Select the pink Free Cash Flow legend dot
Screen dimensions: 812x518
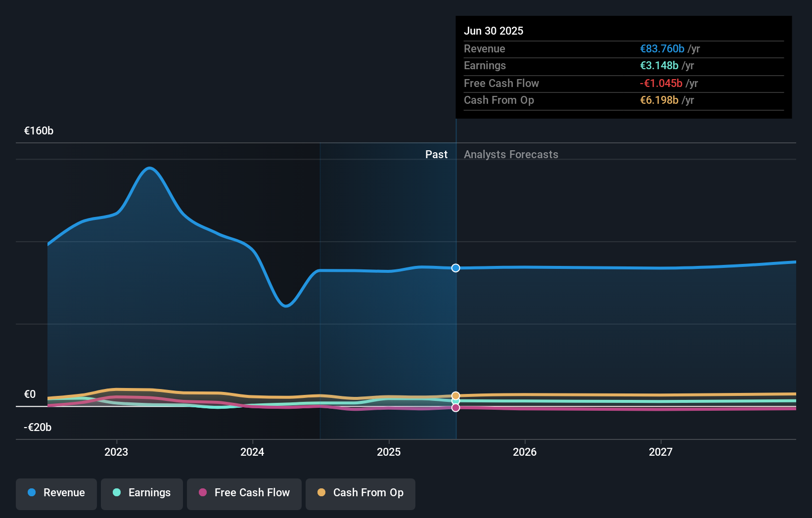(x=203, y=492)
